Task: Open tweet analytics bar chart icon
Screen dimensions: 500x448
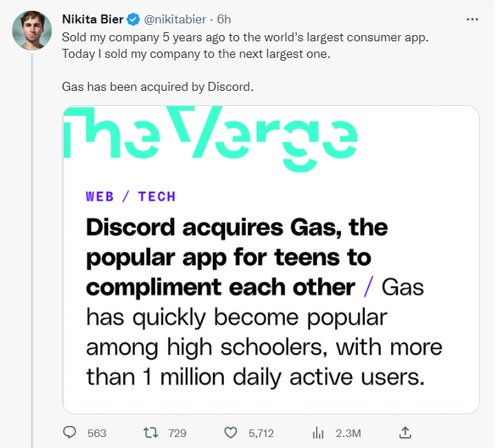Action: 318,433
